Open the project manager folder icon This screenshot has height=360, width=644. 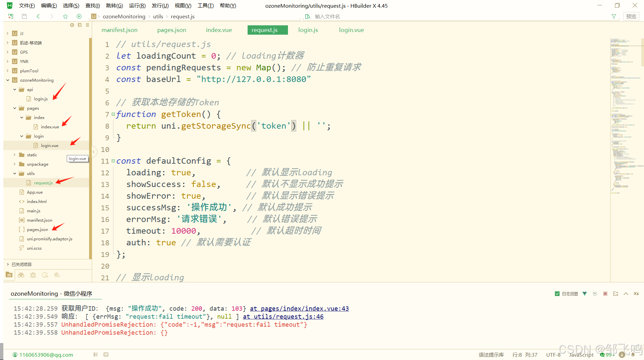[9, 275]
